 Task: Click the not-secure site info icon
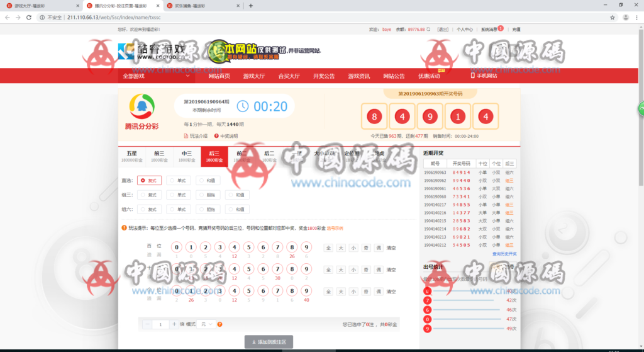[42, 17]
